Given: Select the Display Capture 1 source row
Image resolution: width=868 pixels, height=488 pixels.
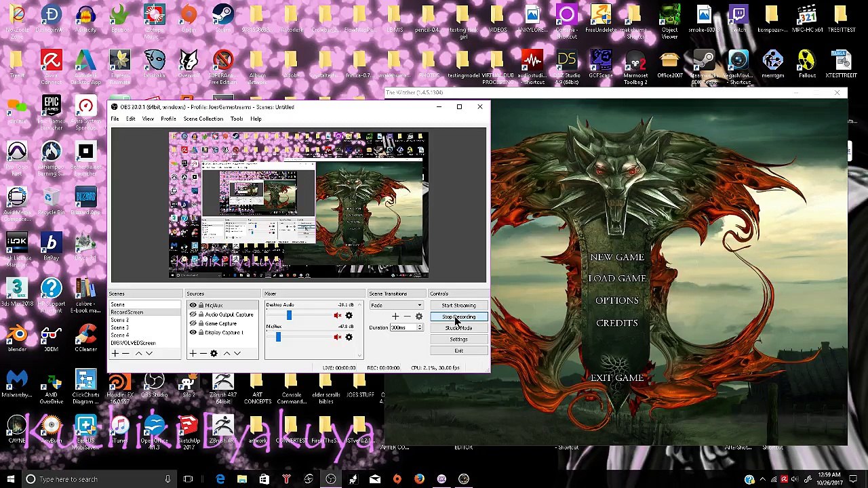Looking at the screenshot, I should point(222,332).
